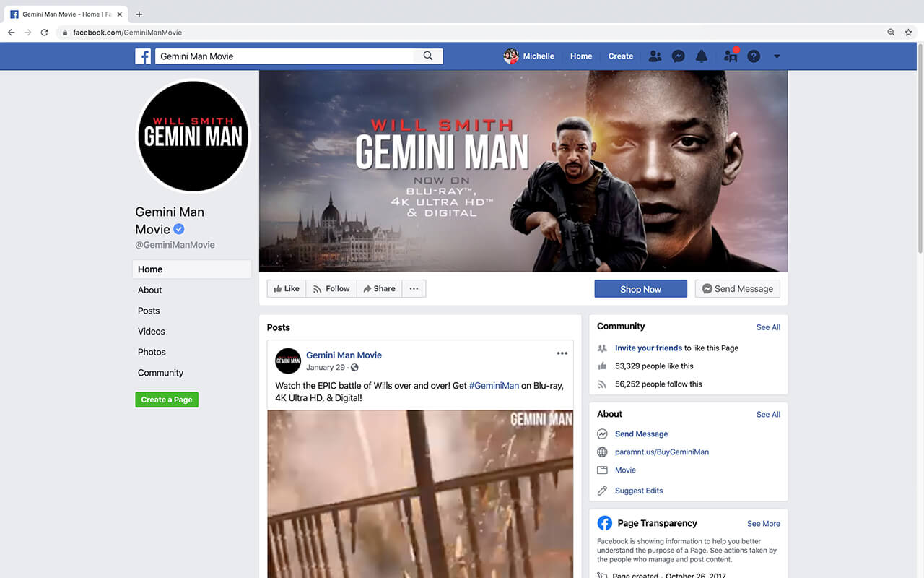Click the post author's avatar
Image resolution: width=924 pixels, height=578 pixels.
[288, 361]
